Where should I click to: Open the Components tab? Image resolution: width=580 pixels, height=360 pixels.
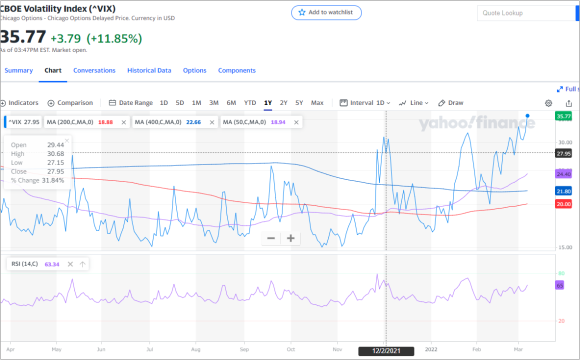(x=237, y=70)
